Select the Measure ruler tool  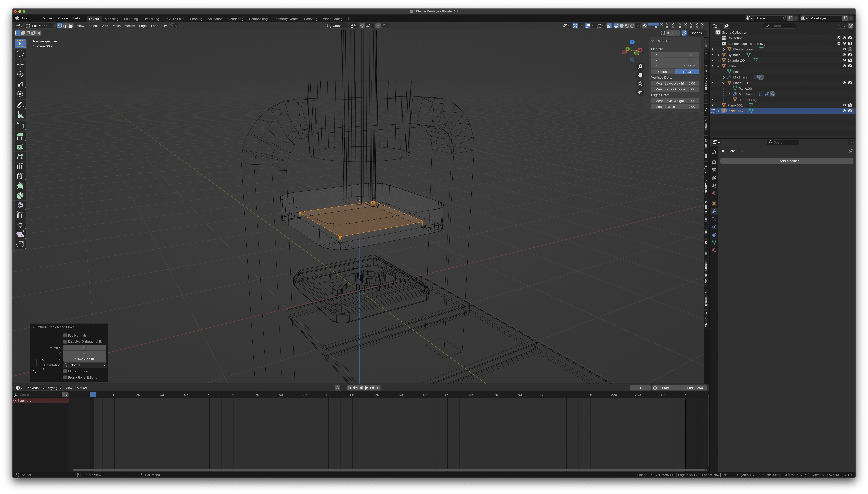(20, 115)
